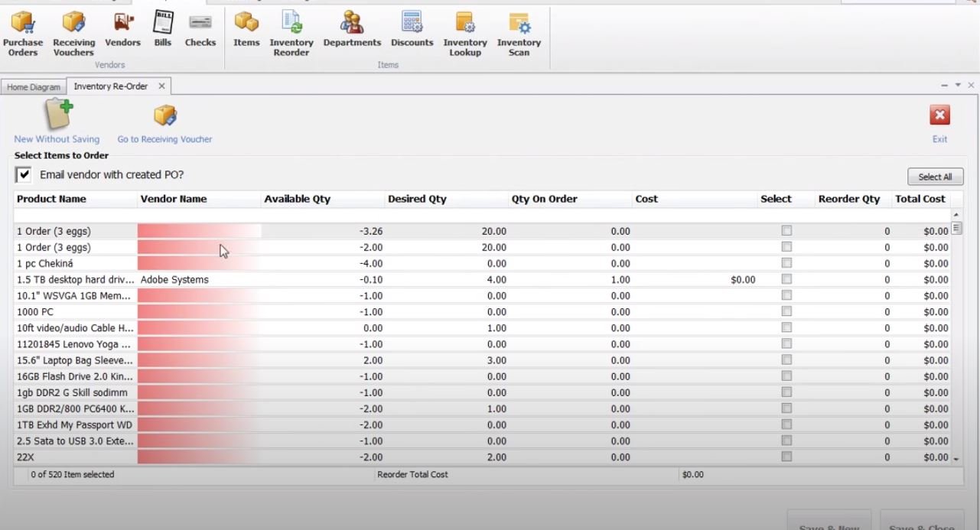Click Desired Qty 4.00 in hard drive row
Image resolution: width=980 pixels, height=530 pixels.
point(447,280)
